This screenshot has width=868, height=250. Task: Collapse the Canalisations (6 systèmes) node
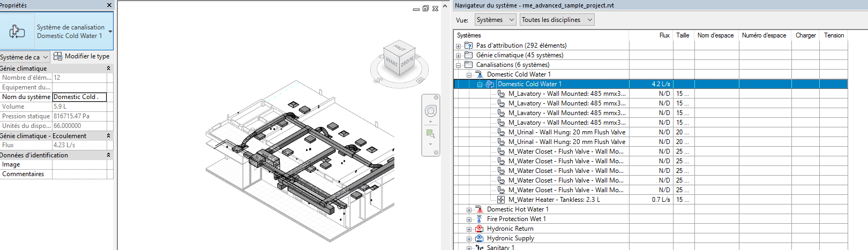point(458,65)
